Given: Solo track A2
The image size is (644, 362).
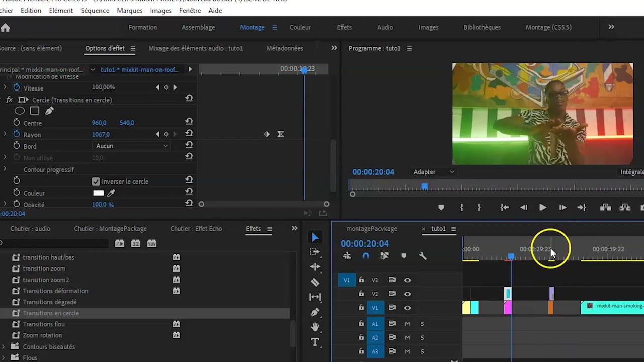Looking at the screenshot, I should (x=422, y=337).
